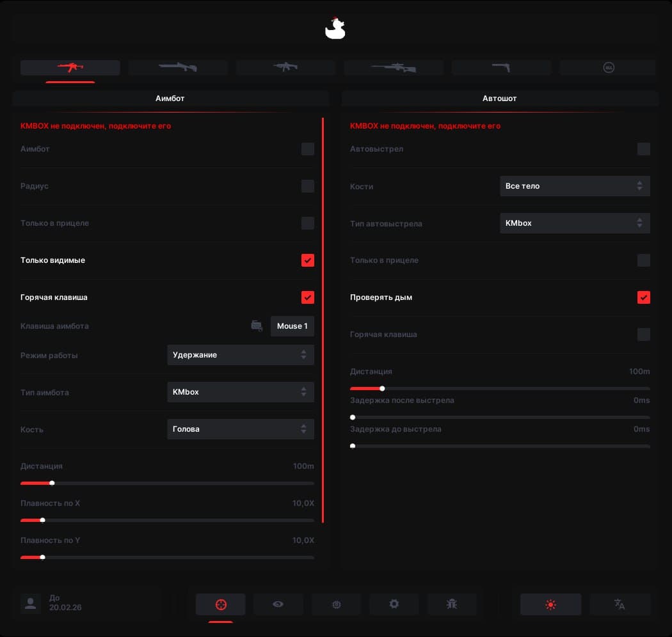Screen dimensions: 672x637
Task: Click the keyboard icon beside Mouse 1
Action: (257, 326)
